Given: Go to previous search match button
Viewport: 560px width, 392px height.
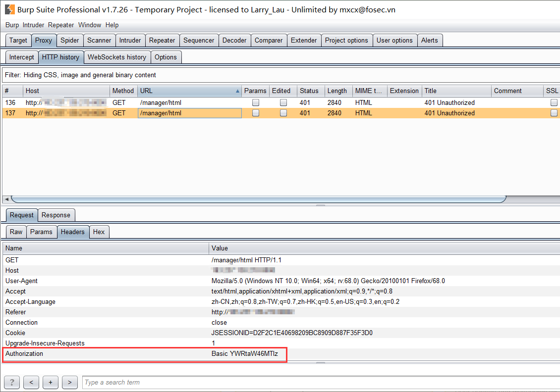Looking at the screenshot, I should [x=31, y=383].
